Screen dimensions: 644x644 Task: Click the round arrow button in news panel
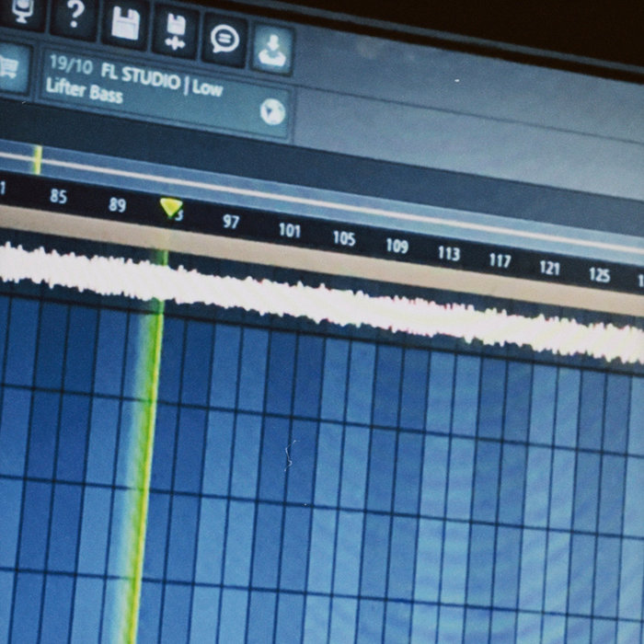272,112
